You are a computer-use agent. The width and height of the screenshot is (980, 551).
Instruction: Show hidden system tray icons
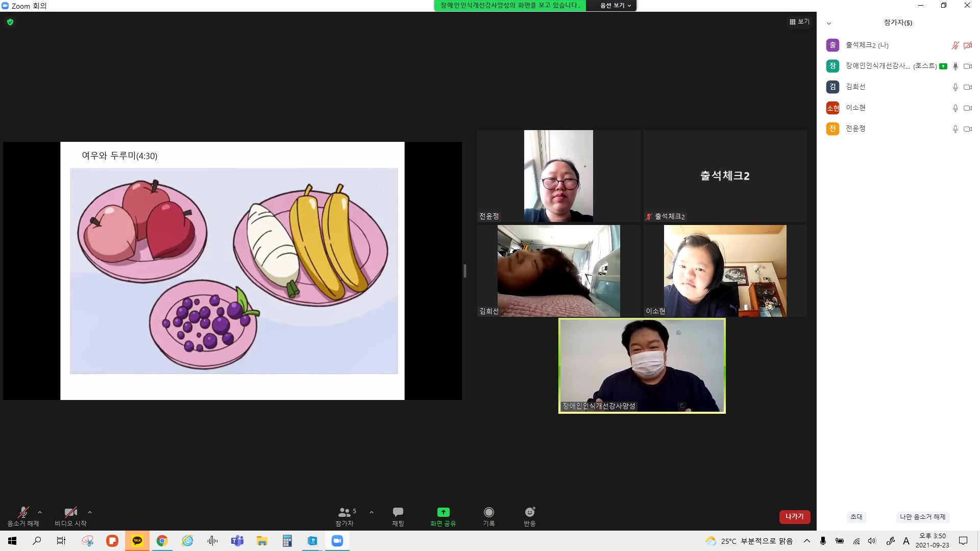click(x=807, y=541)
